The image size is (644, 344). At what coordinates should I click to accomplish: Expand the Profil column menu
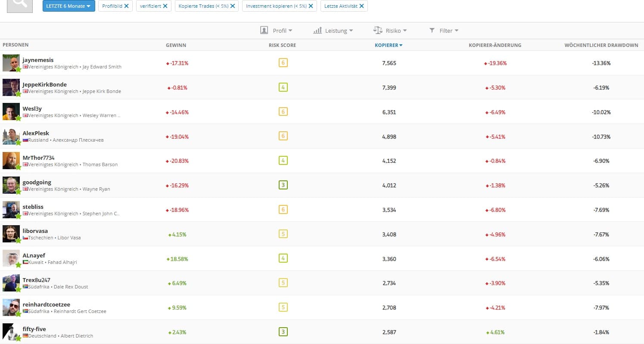(277, 31)
